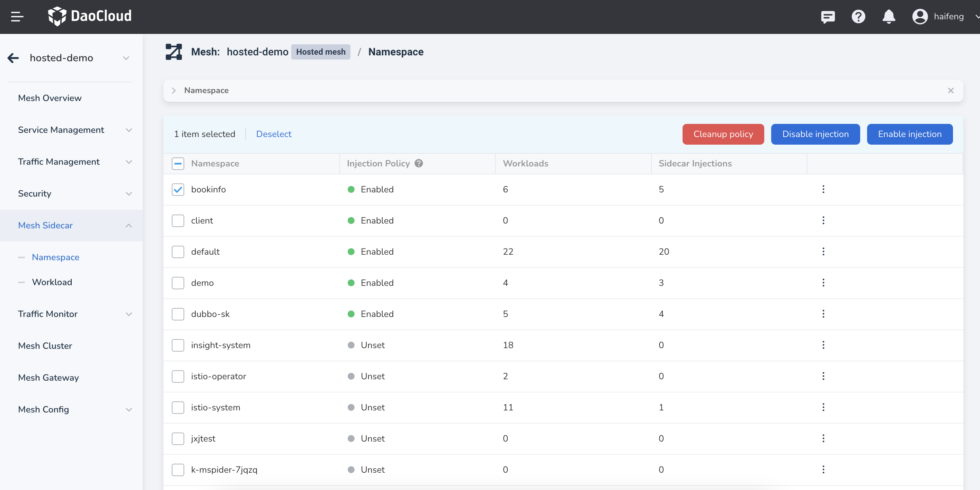Click the mesh icon beside Mesh title
This screenshot has width=980, height=490.
pyautogui.click(x=173, y=52)
